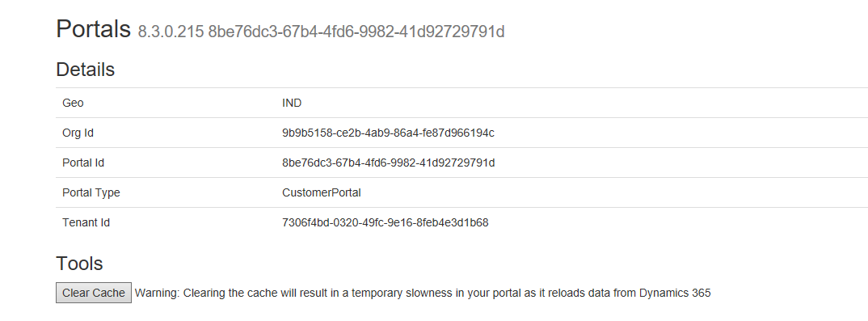
Task: Click the Clear Cache button
Action: point(94,293)
